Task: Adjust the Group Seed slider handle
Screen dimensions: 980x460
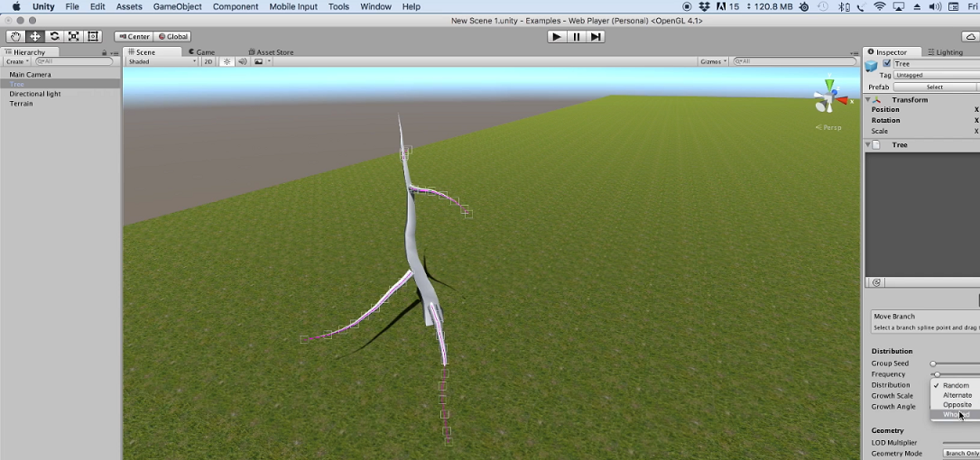Action: (933, 363)
